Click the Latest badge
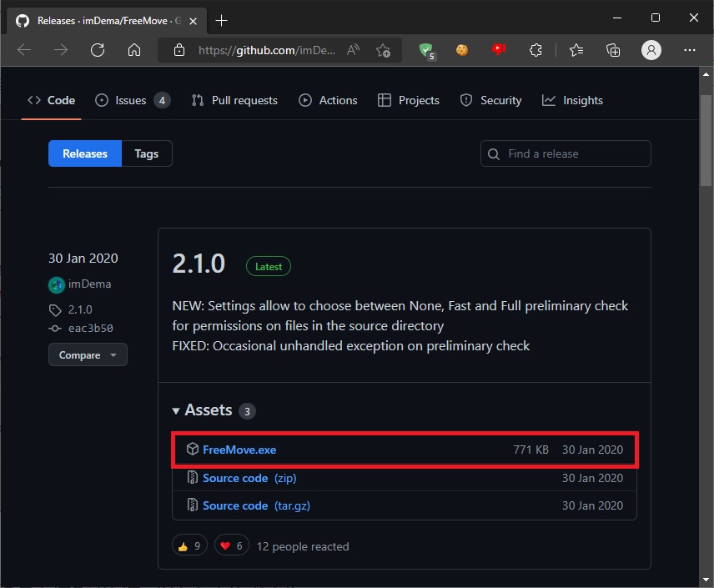Image resolution: width=714 pixels, height=588 pixels. click(269, 266)
